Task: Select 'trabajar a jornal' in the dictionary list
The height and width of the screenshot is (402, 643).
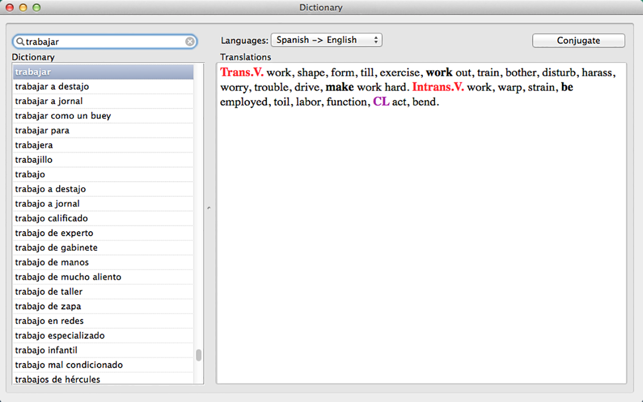Action: (103, 101)
